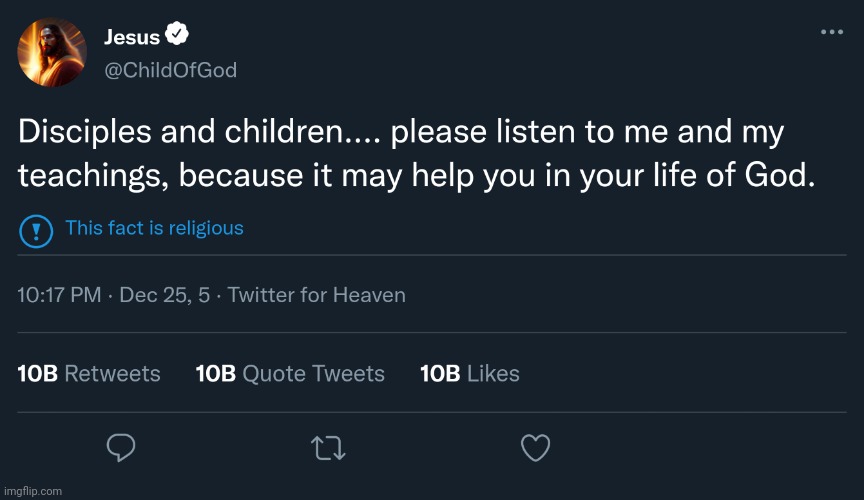Viewport: 864px width, 500px height.
Task: Click the display name "Jesus"
Action: click(132, 38)
